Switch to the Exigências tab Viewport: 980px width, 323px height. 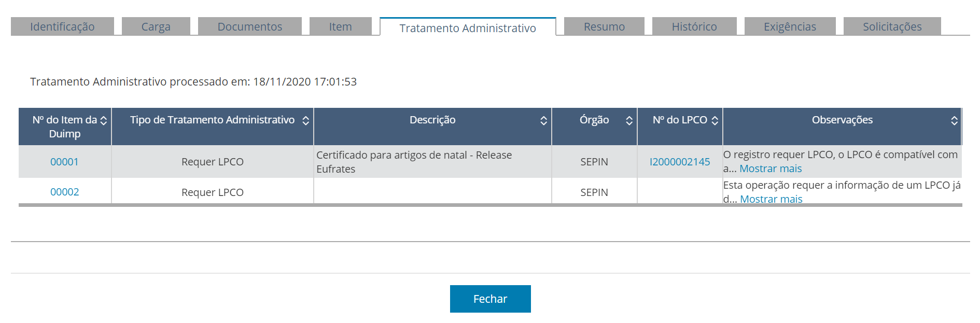click(x=790, y=26)
